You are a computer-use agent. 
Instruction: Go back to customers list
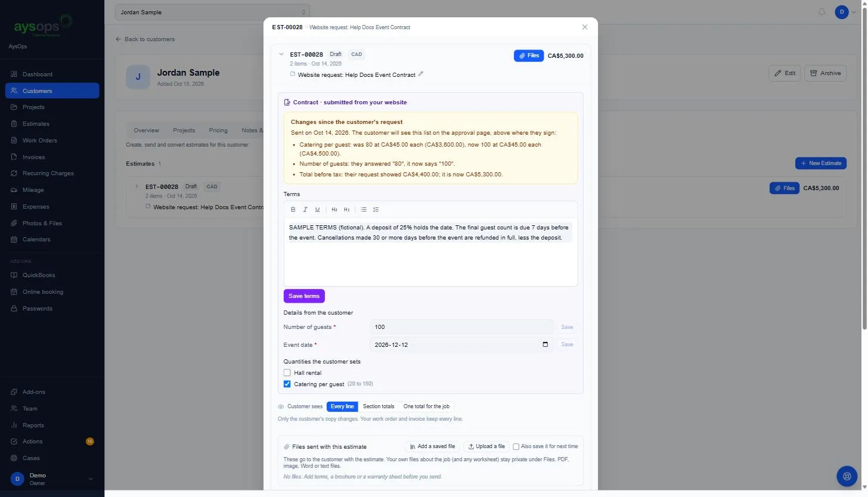145,39
